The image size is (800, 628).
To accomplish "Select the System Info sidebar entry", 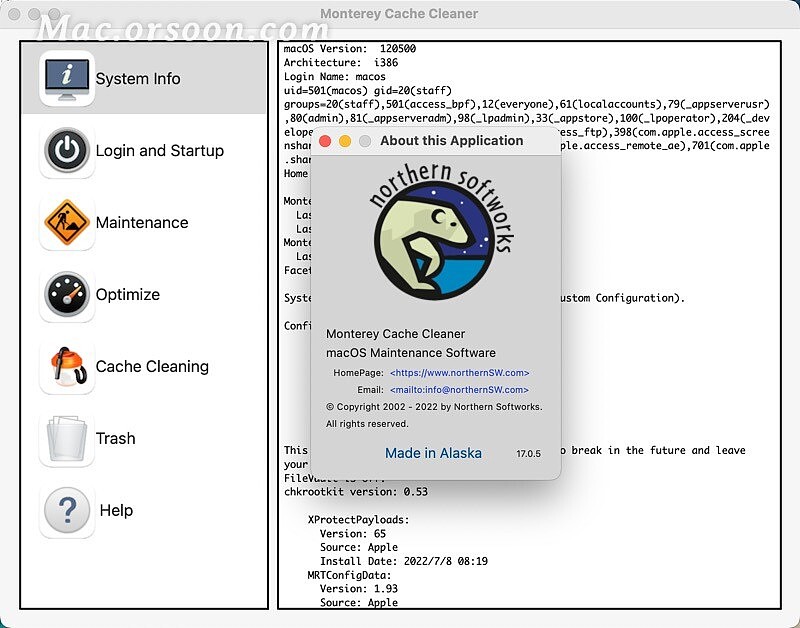I will [140, 78].
